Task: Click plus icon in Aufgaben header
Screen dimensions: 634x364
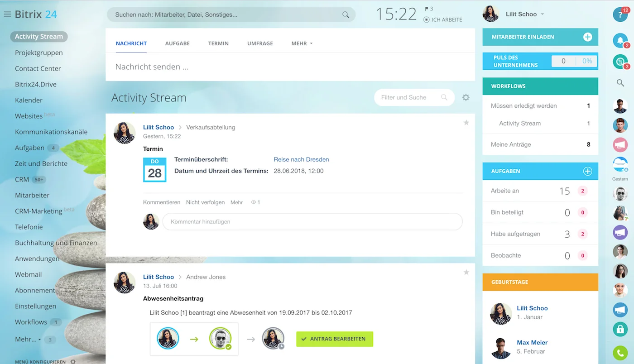Action: point(587,171)
